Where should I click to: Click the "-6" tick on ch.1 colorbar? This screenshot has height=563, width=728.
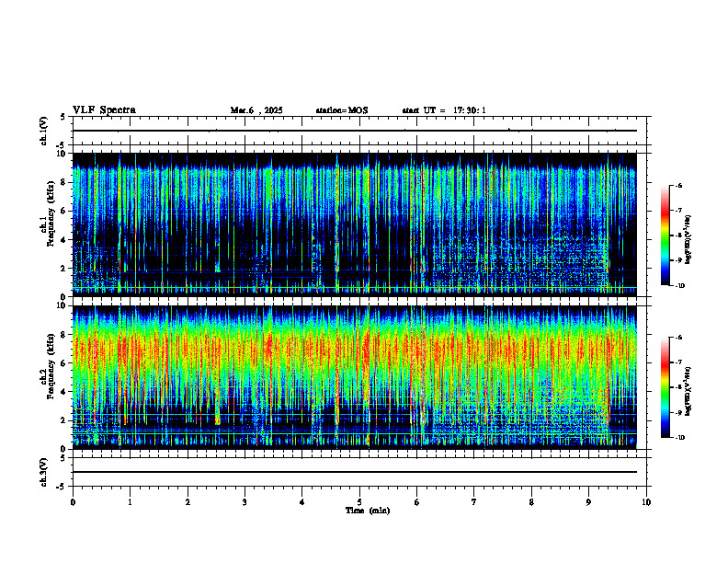coord(678,185)
